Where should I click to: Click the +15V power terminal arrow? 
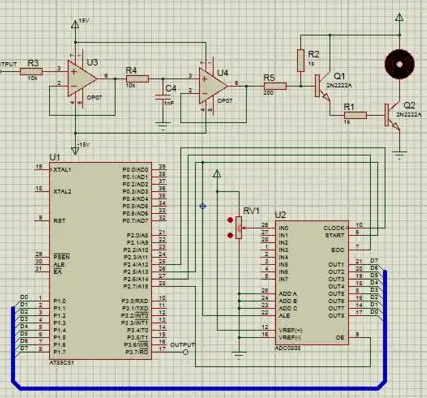(x=75, y=24)
